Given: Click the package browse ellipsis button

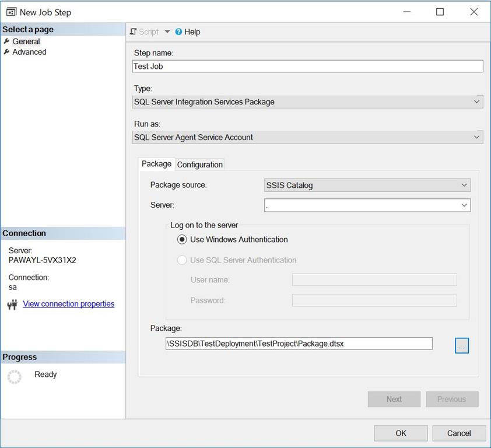Looking at the screenshot, I should [x=462, y=345].
